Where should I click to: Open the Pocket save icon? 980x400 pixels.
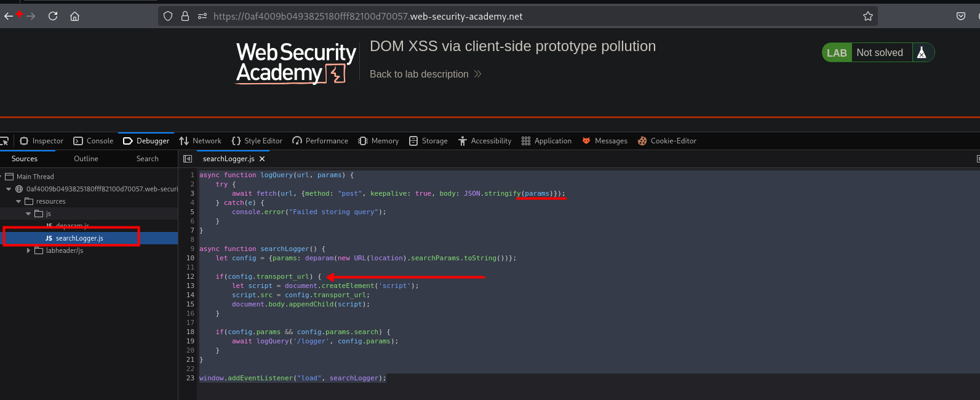(x=960, y=16)
